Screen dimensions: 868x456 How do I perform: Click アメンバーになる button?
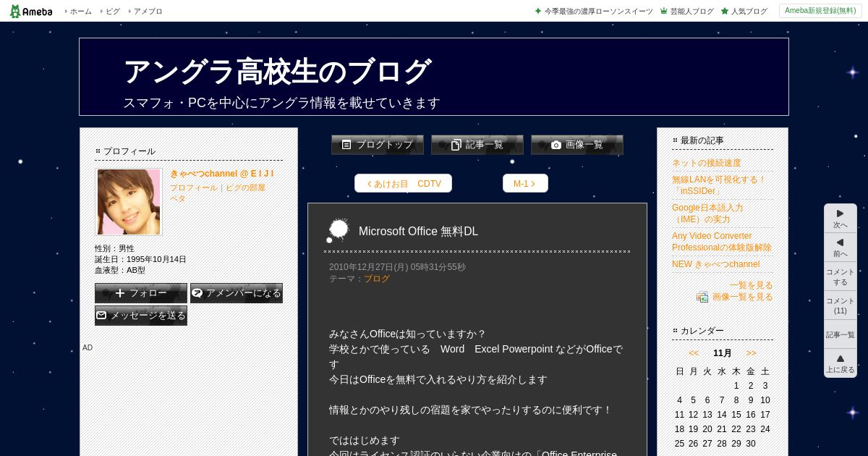[x=237, y=293]
